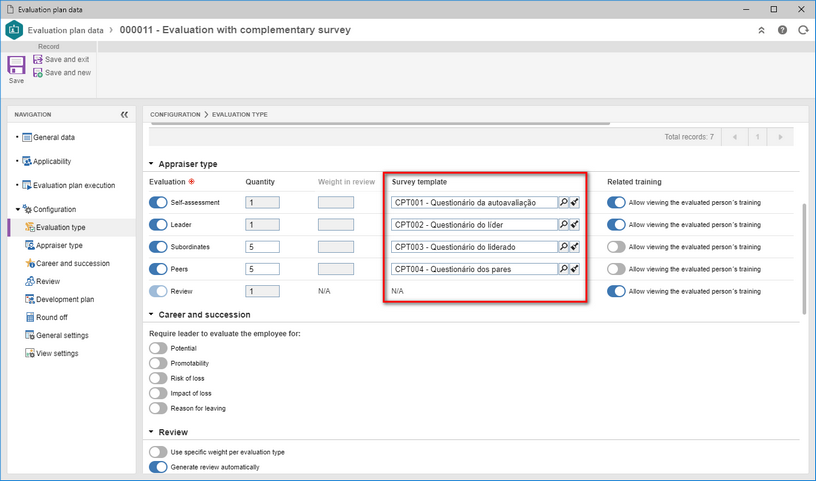816x481 pixels.
Task: Open Development plan in navigation
Action: 59,299
